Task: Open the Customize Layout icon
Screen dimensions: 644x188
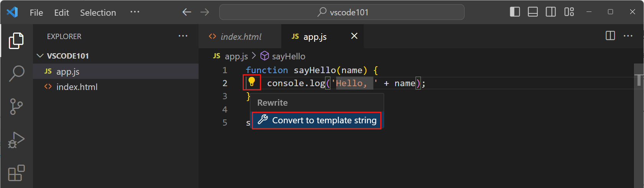Action: (x=569, y=12)
